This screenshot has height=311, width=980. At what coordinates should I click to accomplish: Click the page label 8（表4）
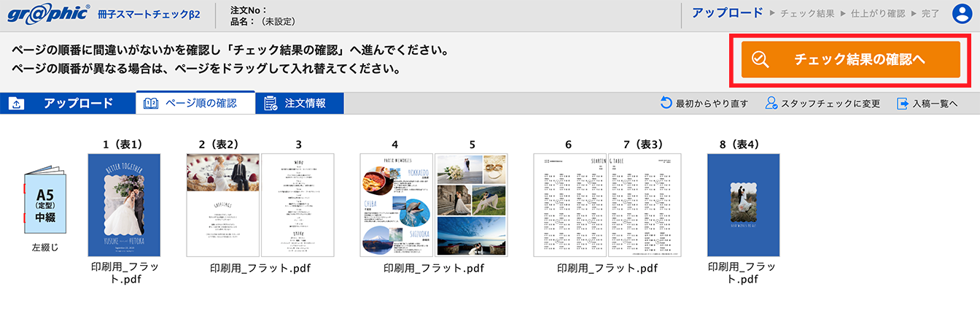740,145
